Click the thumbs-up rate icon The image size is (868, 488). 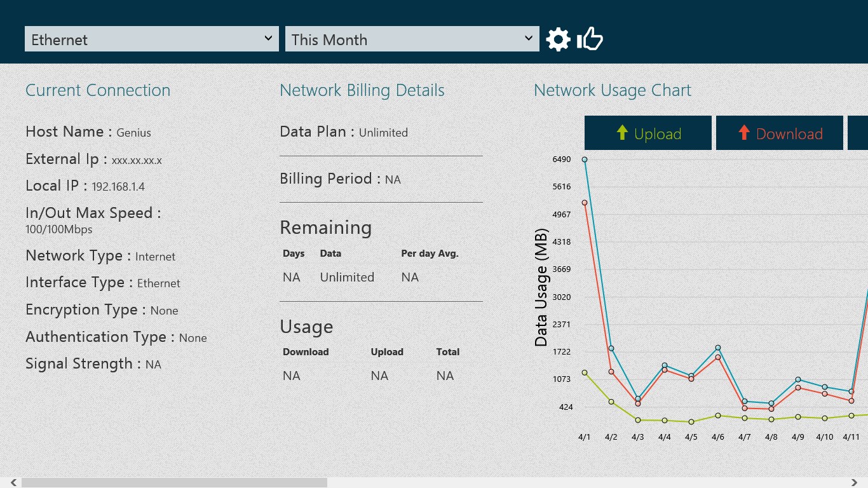pyautogui.click(x=590, y=39)
